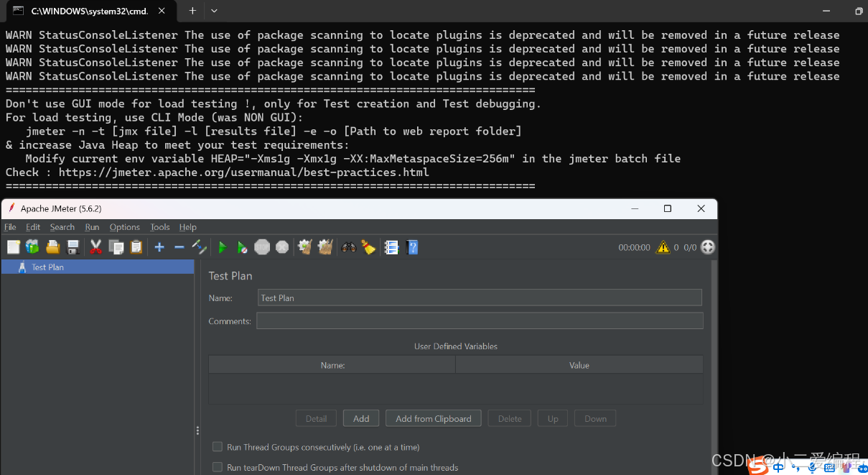Viewport: 868px width, 475px height.
Task: Click the Paste clipboard icon
Action: [x=136, y=247]
